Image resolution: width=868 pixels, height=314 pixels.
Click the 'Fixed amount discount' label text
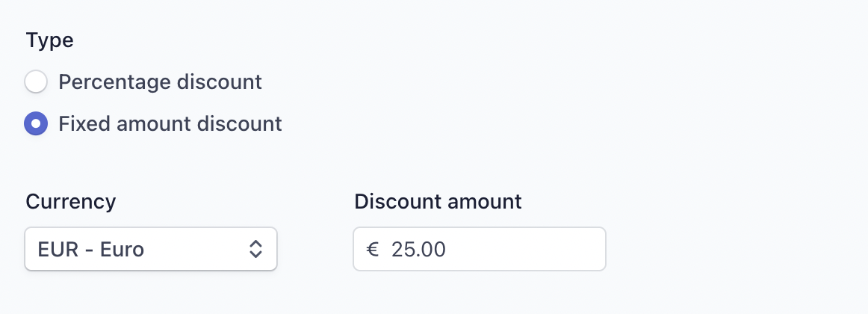(170, 123)
